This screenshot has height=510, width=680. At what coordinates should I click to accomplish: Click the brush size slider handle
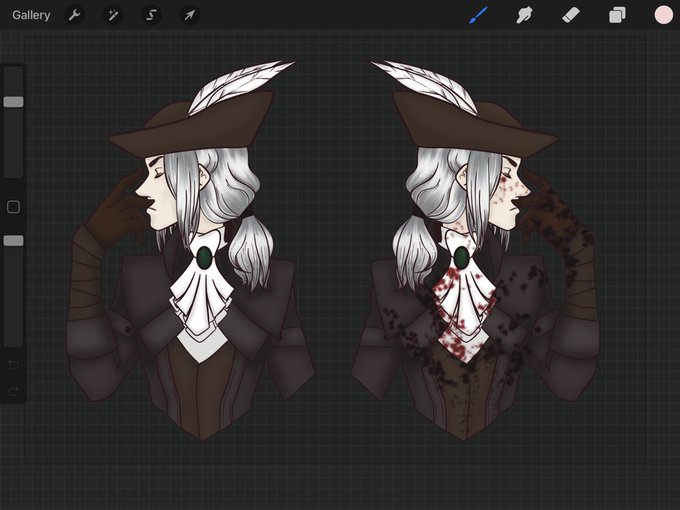(x=13, y=102)
